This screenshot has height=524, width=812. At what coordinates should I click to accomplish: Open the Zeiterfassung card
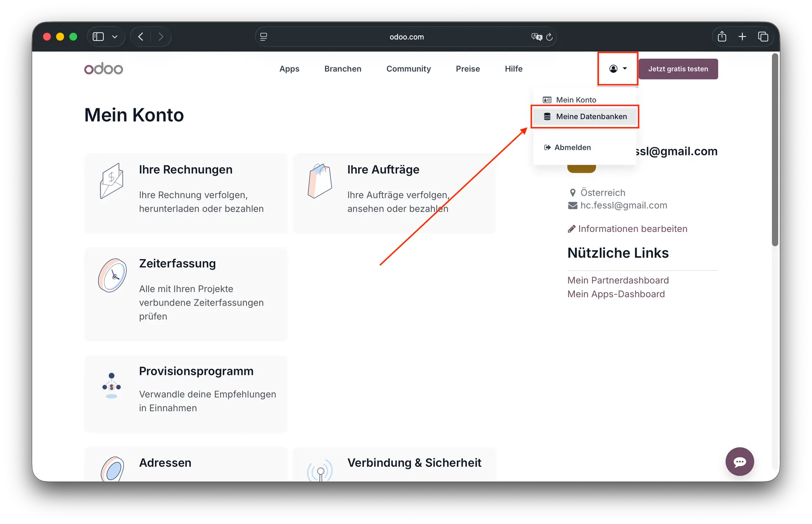[x=186, y=294]
